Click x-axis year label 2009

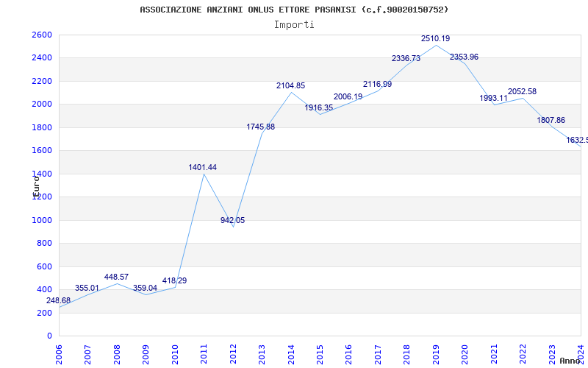(146, 354)
